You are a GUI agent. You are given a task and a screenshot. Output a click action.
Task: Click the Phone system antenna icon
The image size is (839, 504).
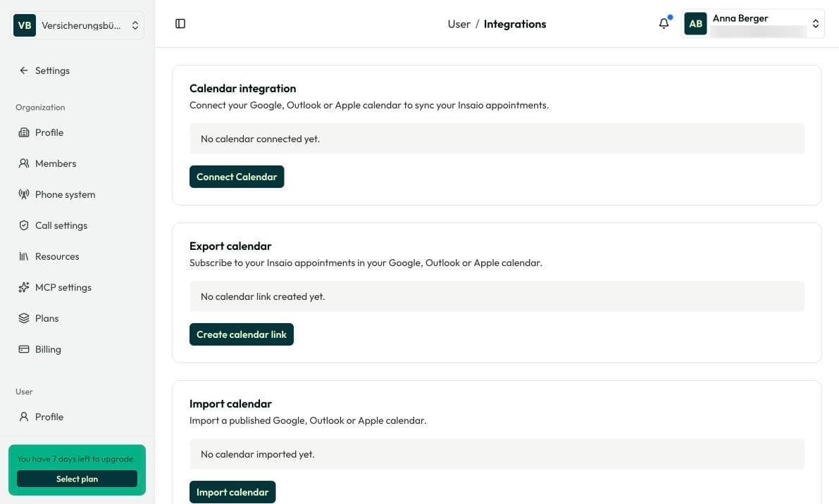click(x=23, y=194)
